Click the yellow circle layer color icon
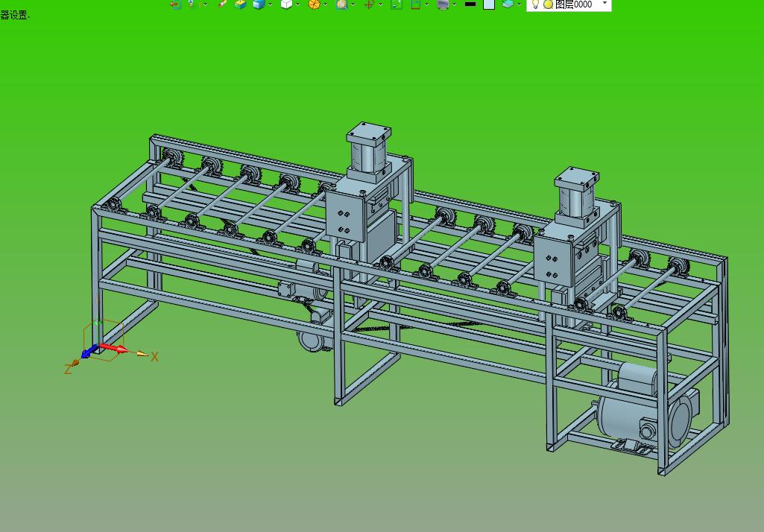This screenshot has width=764, height=532. coord(548,4)
